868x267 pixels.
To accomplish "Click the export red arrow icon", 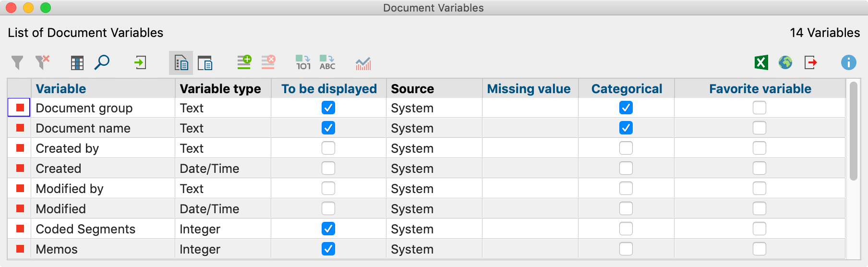I will point(810,62).
